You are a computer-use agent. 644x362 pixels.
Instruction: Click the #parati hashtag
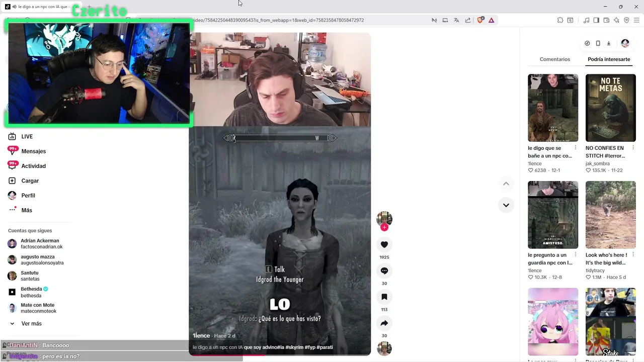tap(325, 347)
